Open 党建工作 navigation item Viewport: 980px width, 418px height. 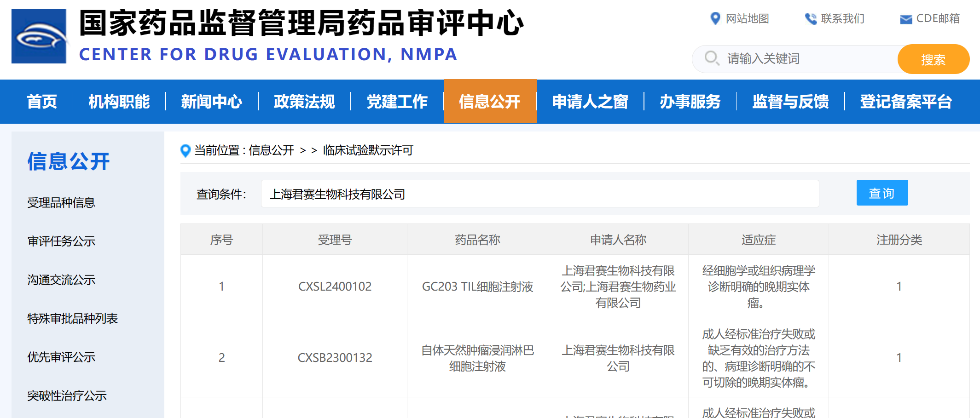[x=397, y=102]
